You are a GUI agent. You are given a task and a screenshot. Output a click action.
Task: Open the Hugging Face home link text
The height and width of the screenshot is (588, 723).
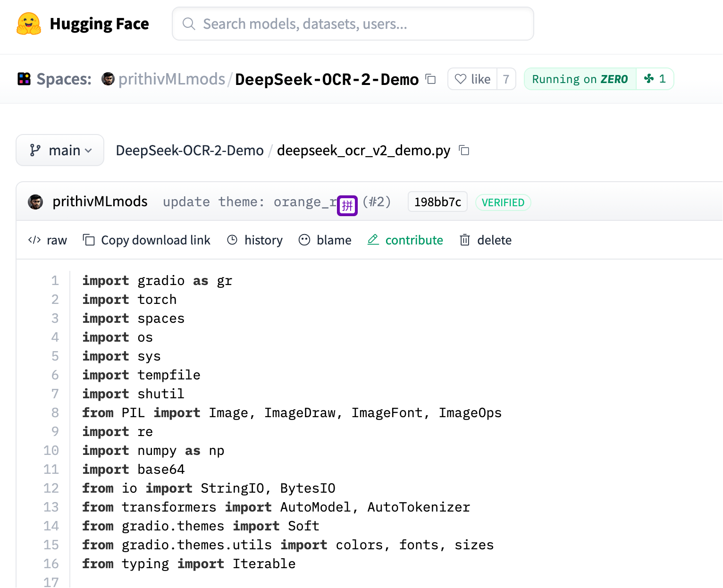pos(99,24)
